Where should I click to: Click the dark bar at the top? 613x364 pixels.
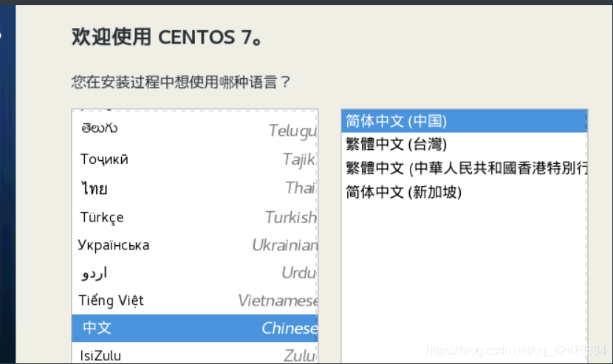tap(306, 2)
